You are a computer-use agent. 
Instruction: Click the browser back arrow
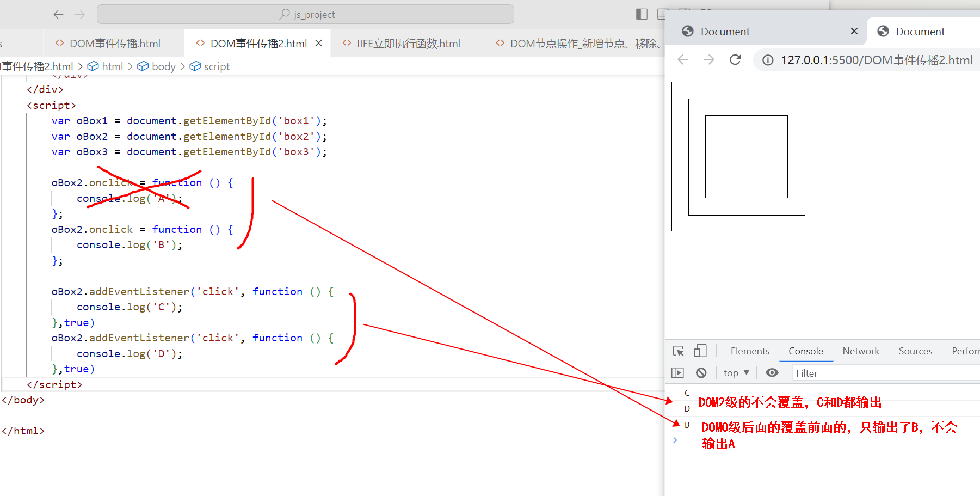[x=683, y=59]
